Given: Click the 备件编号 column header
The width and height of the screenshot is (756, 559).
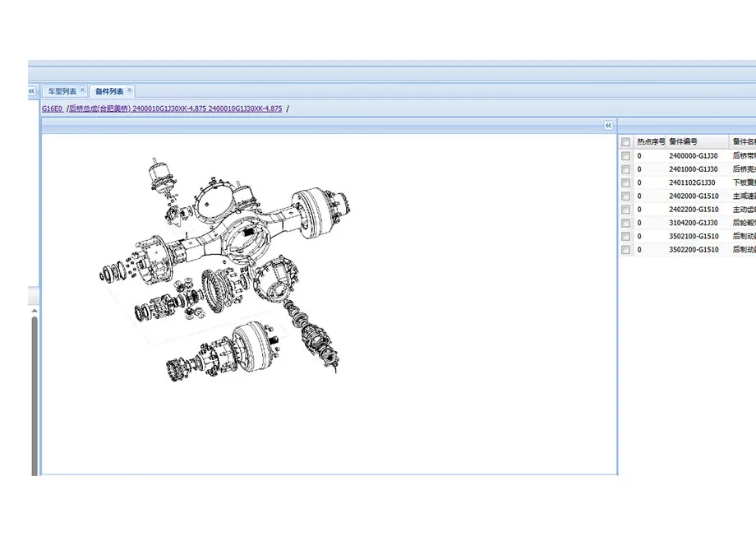Looking at the screenshot, I should tap(683, 142).
